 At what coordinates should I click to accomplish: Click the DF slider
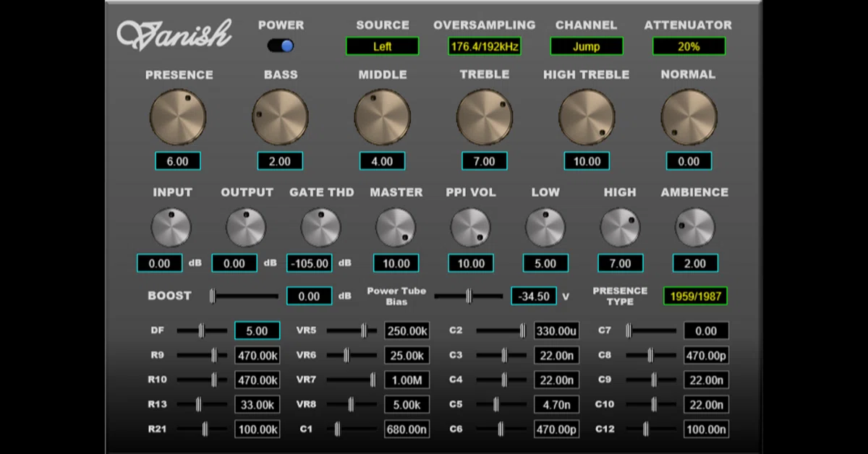[202, 331]
